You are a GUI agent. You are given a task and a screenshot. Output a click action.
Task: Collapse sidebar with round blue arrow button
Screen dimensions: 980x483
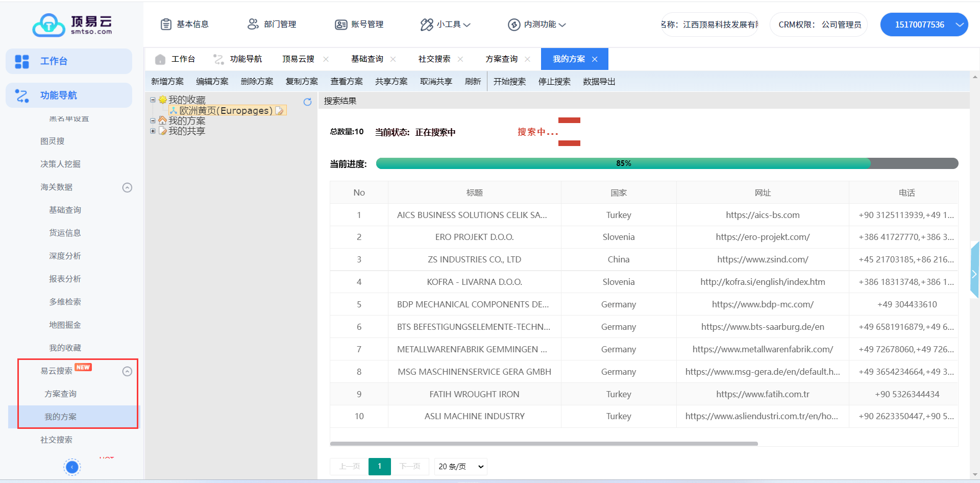(x=72, y=467)
